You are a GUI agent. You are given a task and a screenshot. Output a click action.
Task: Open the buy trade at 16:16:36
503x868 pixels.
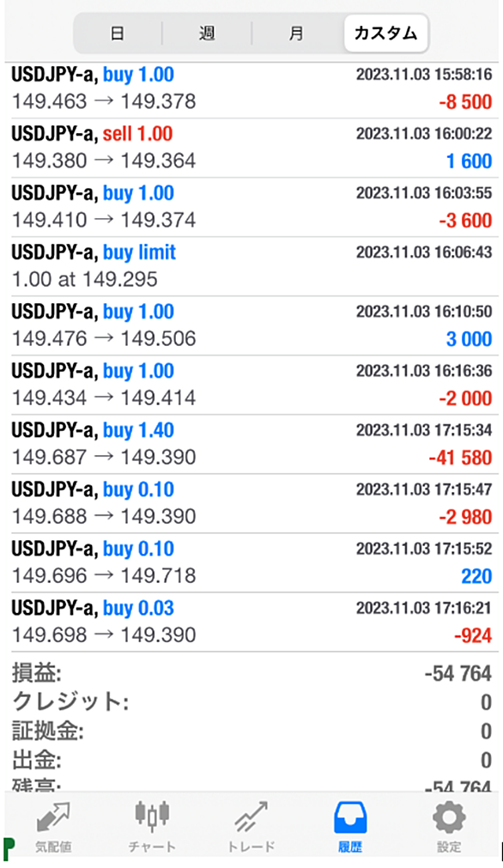click(x=251, y=385)
